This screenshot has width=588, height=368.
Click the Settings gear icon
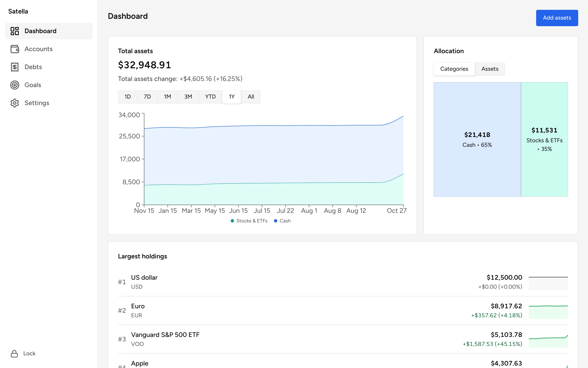point(14,103)
